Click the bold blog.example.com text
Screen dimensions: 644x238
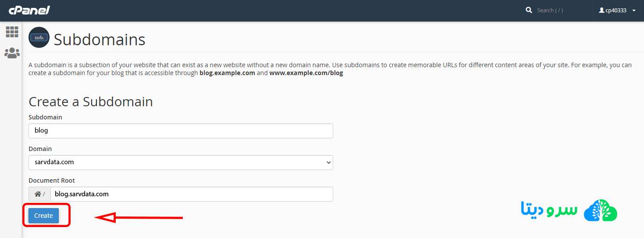coord(227,73)
